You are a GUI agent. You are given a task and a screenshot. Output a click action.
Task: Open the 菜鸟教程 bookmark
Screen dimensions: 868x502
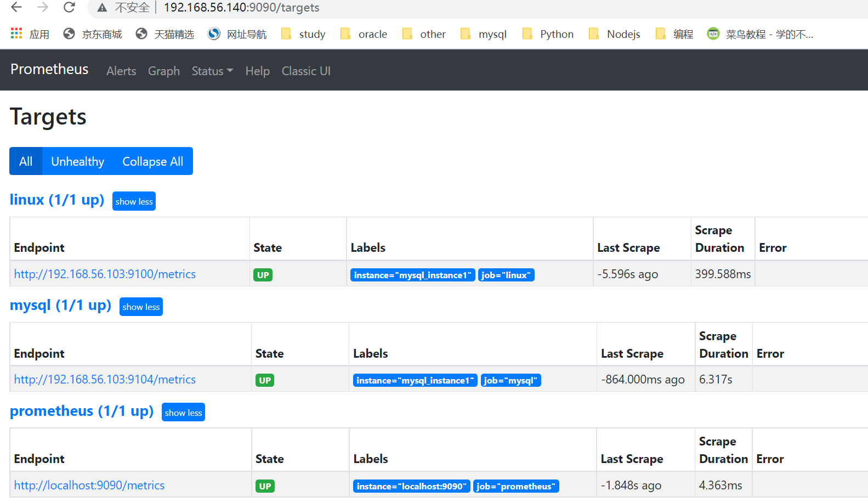(760, 34)
